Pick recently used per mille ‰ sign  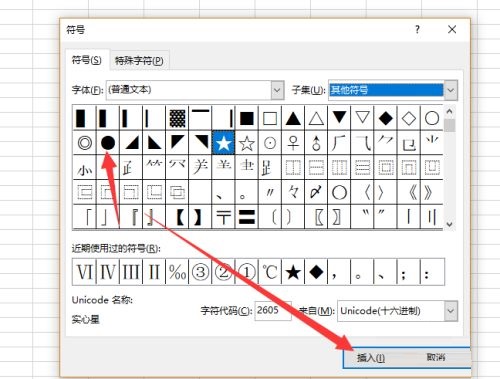pos(177,272)
